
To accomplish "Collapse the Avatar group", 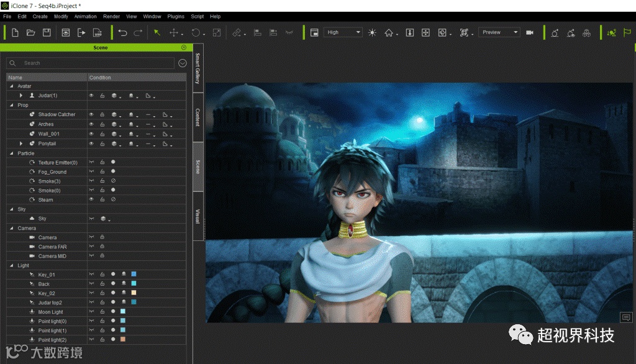I will (x=11, y=86).
